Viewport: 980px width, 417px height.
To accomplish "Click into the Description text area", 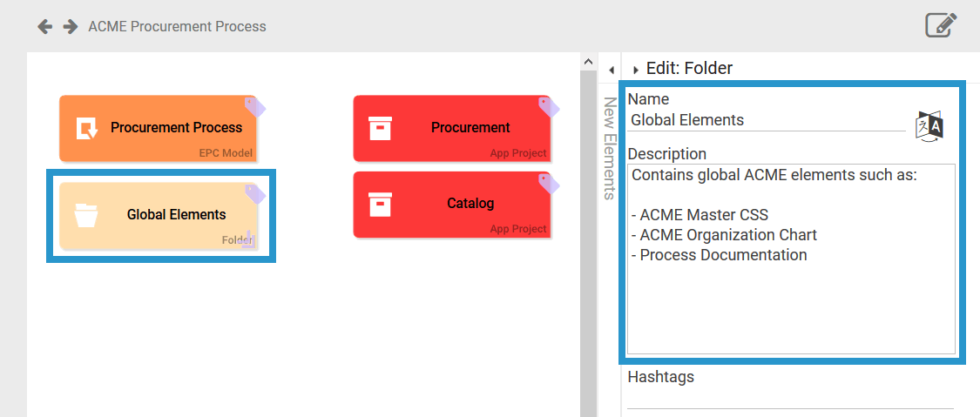I will pyautogui.click(x=791, y=296).
